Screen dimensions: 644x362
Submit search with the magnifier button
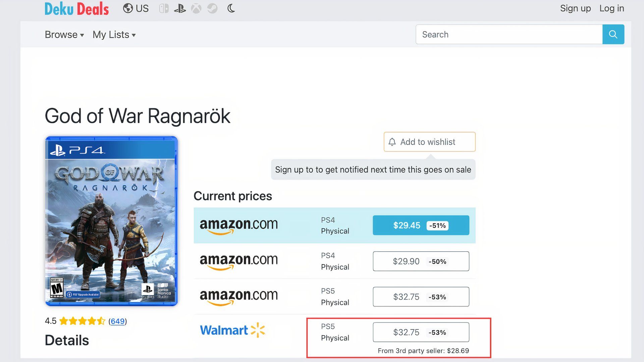click(613, 34)
